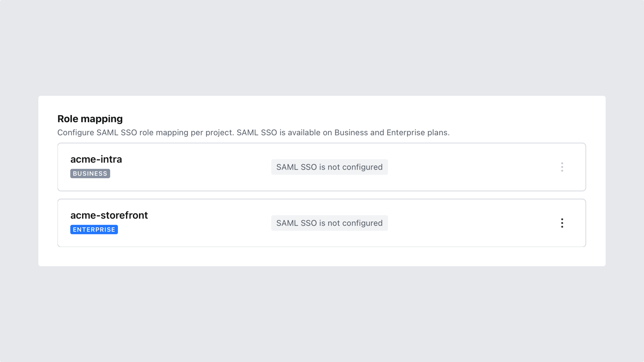This screenshot has width=644, height=362.
Task: Click the sentence about configuring role mapping per project
Action: click(146, 133)
